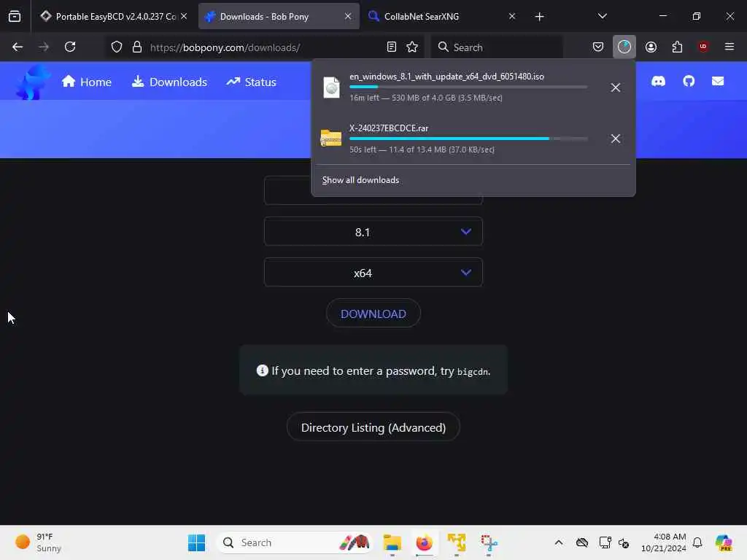Open the Firefox account icon
Image resolution: width=747 pixels, height=560 pixels.
point(651,47)
